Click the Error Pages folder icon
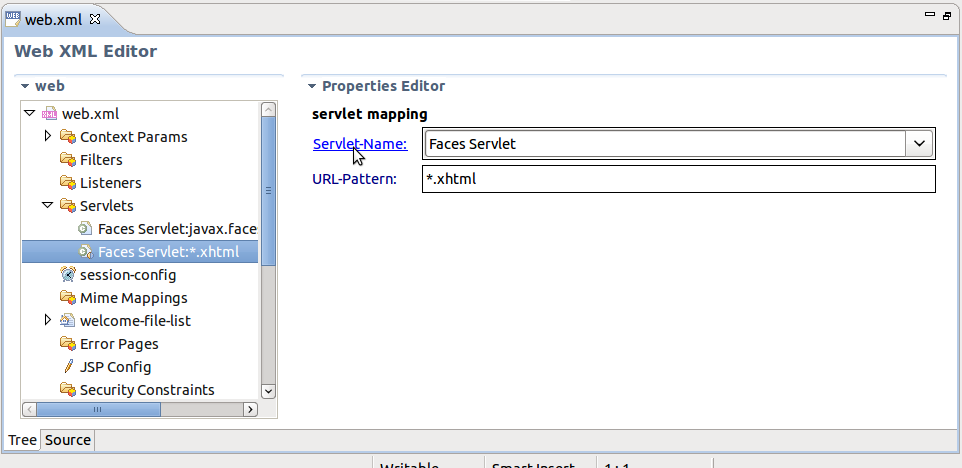 coord(67,343)
